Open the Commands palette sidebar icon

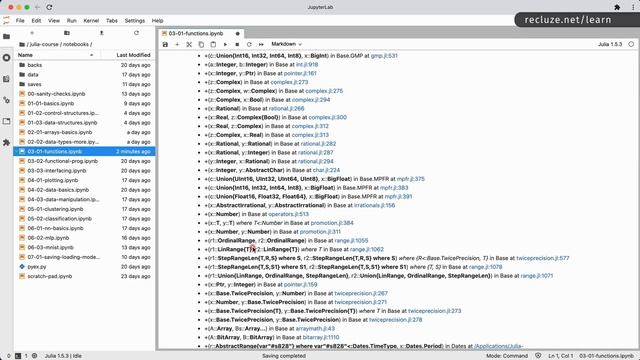[x=7, y=79]
